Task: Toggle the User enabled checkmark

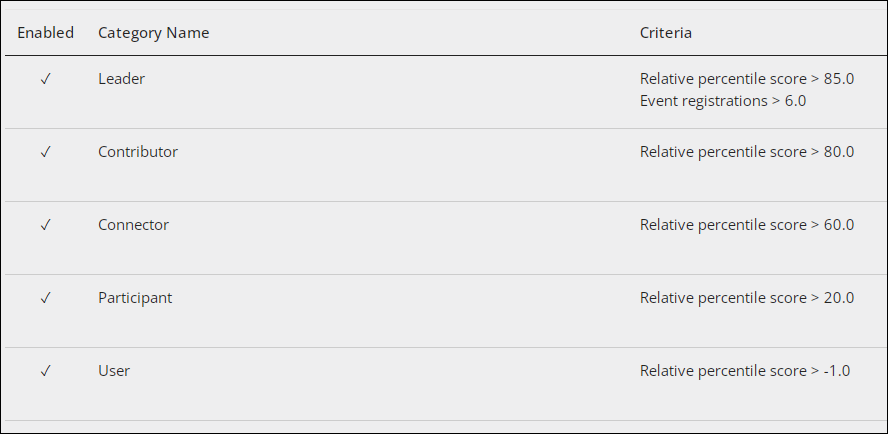Action: click(x=46, y=371)
